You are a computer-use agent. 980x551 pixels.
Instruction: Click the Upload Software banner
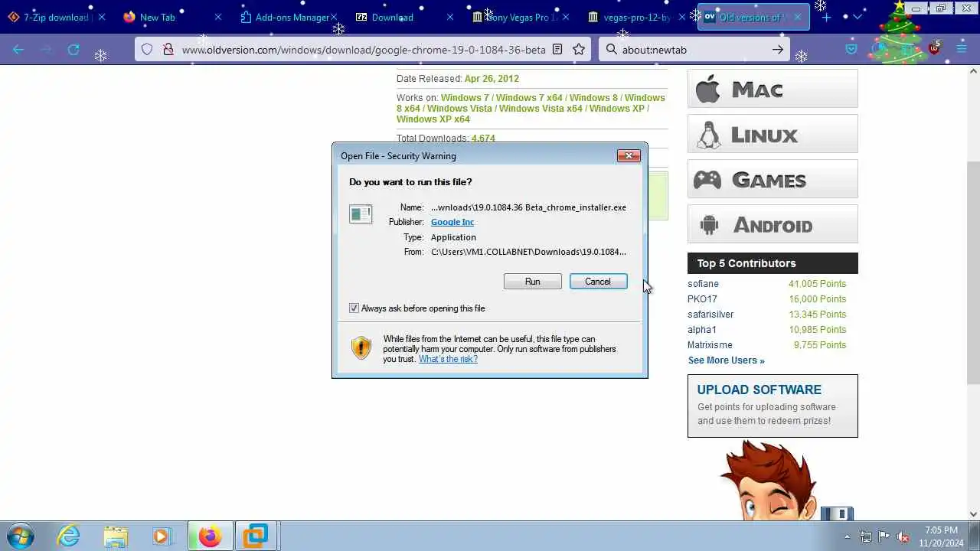773,406
